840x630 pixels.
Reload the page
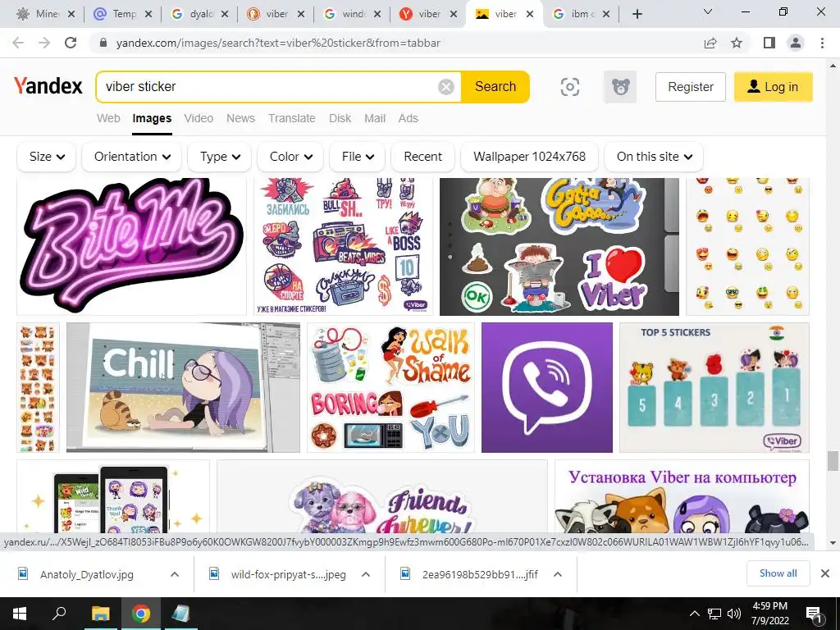[x=71, y=43]
